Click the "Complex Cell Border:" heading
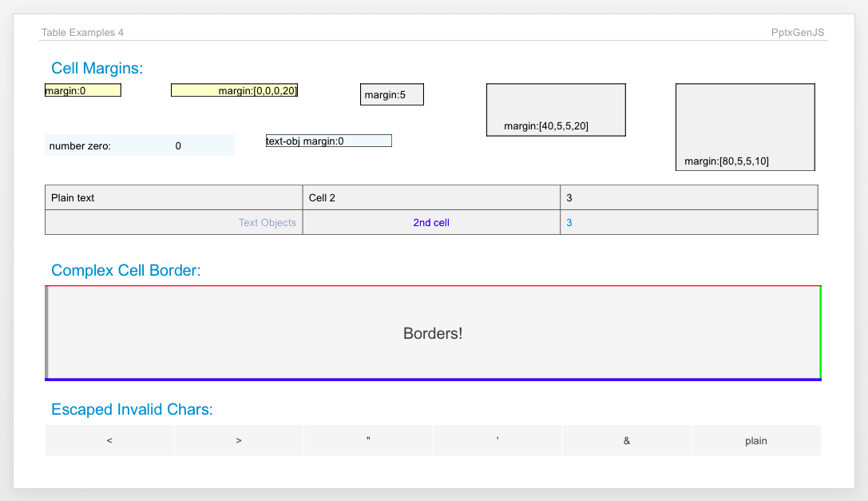Image resolution: width=868 pixels, height=501 pixels. click(x=125, y=271)
